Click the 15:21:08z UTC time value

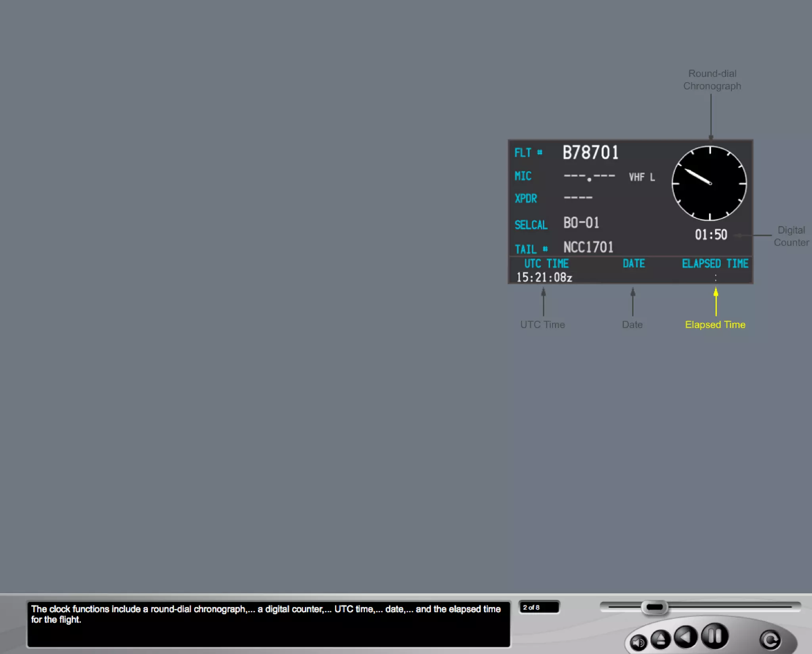(544, 277)
